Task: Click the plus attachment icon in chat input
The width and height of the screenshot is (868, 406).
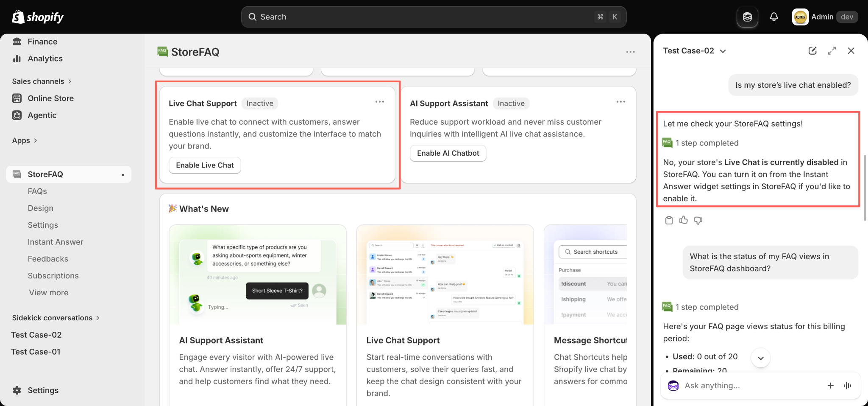Action: [831, 386]
